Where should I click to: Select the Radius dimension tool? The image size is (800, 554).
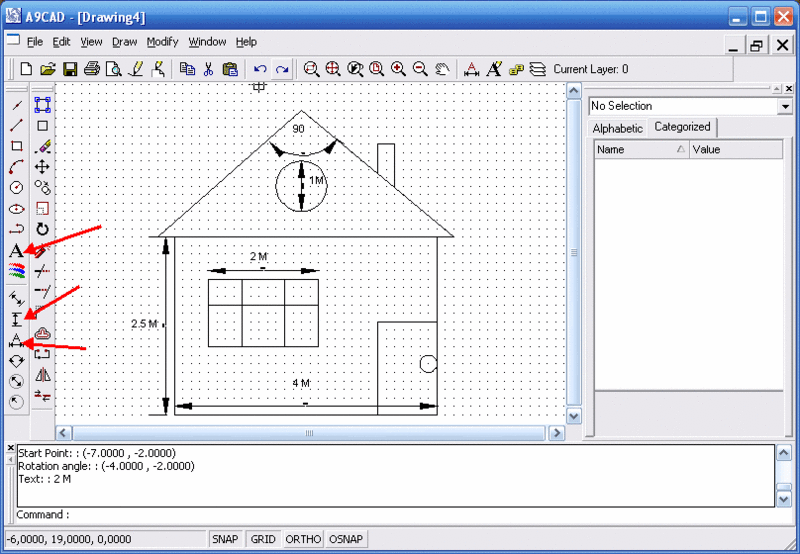[x=16, y=402]
